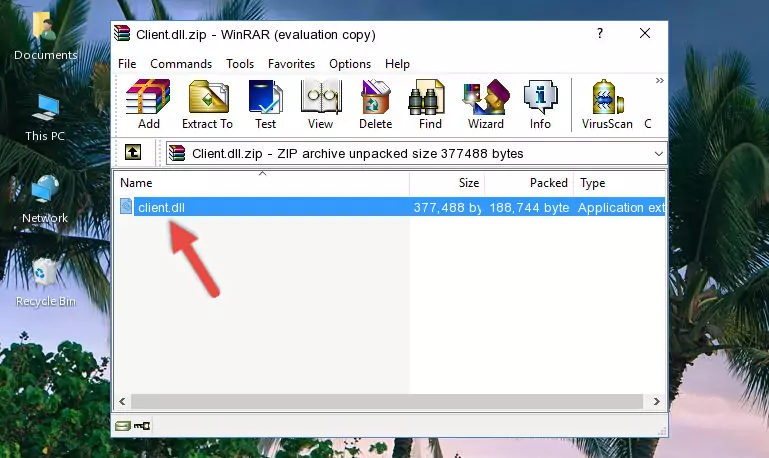769x458 pixels.
Task: Open the Help menu
Action: click(397, 64)
